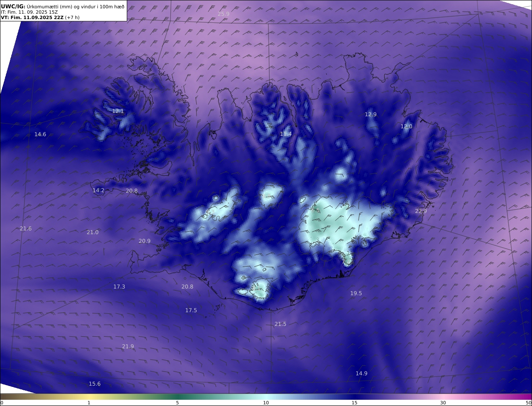Click the 21.9 value label
The height and width of the screenshot is (406, 532).
click(128, 346)
